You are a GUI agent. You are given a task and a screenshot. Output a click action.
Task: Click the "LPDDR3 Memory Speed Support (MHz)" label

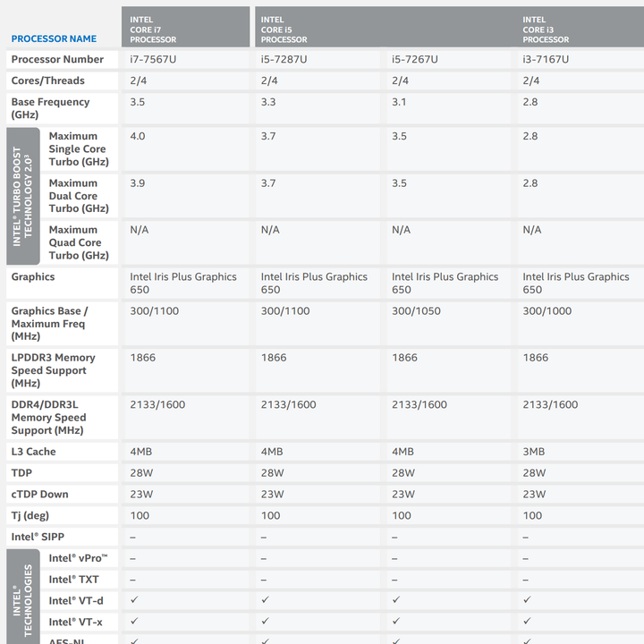(53, 370)
